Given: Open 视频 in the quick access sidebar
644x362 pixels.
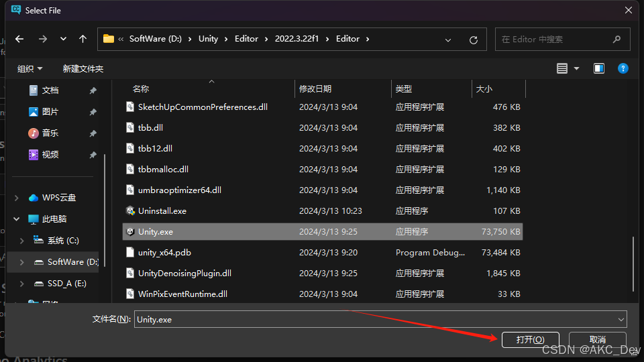Looking at the screenshot, I should pos(50,154).
